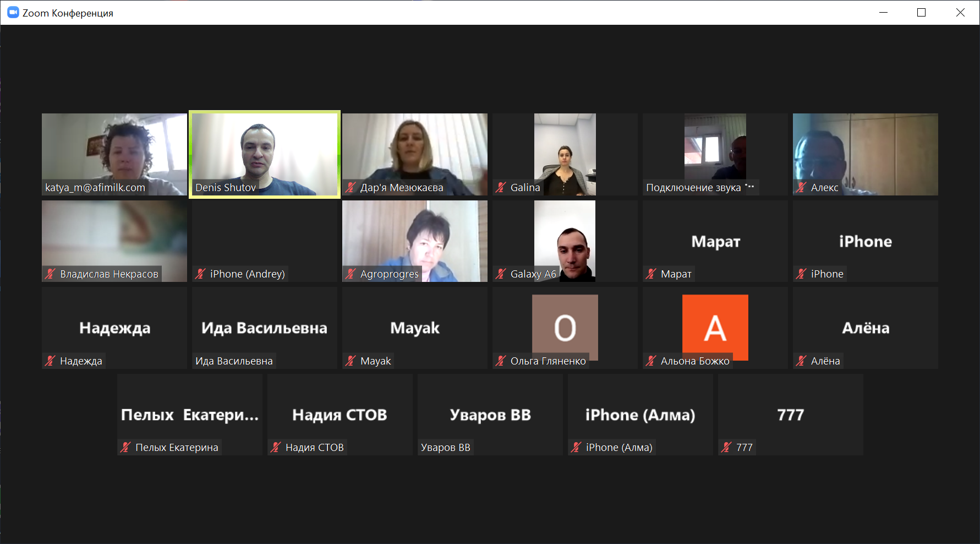Select the Уваров ВВ participant tile
980x544 pixels.
(490, 415)
